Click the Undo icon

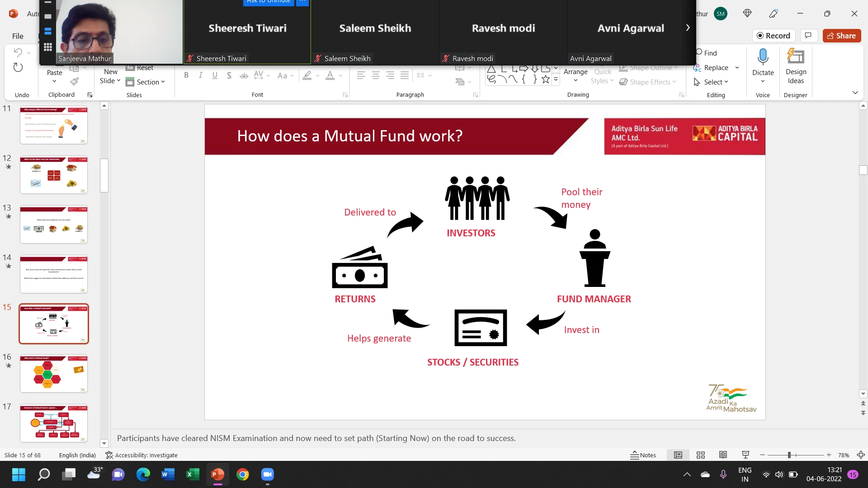point(18,52)
